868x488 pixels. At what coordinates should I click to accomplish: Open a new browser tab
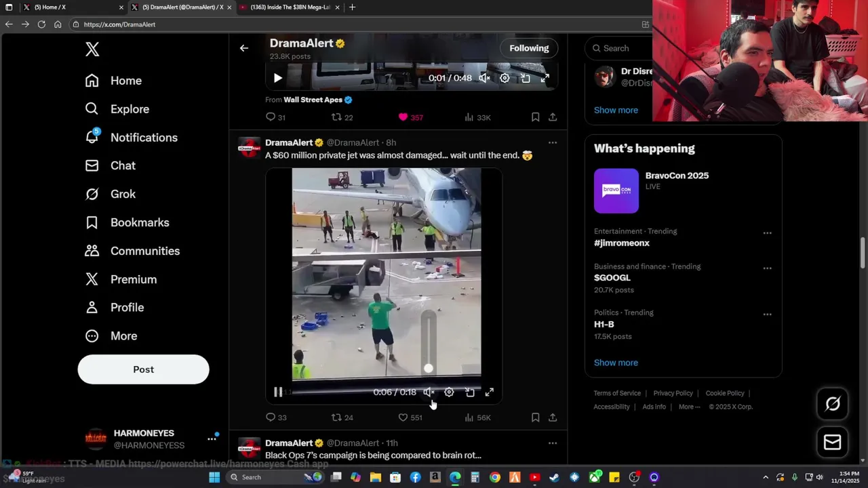(352, 7)
